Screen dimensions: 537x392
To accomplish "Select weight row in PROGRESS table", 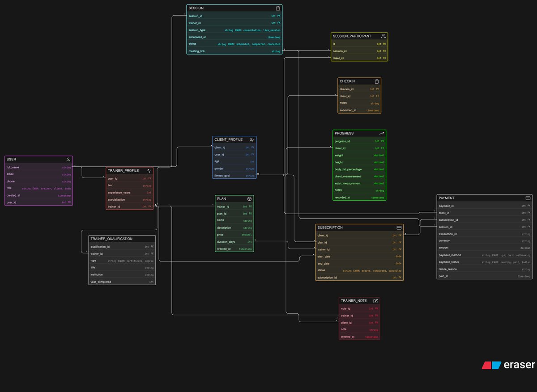I will (x=359, y=155).
